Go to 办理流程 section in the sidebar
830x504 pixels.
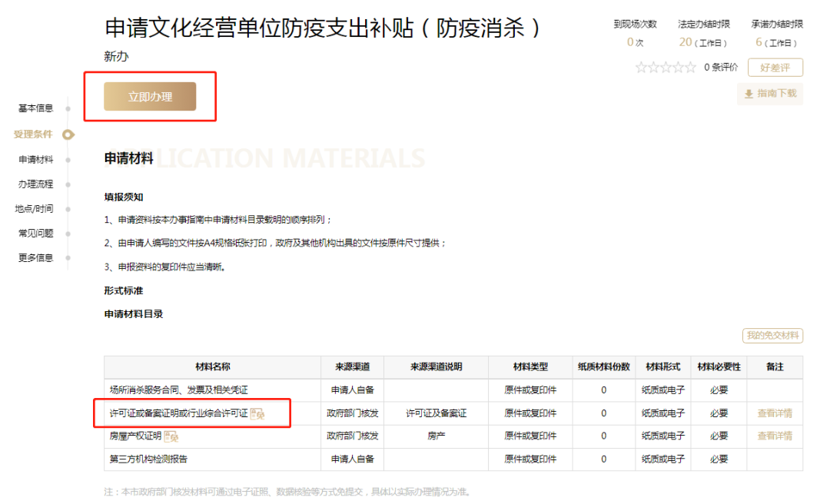pos(36,184)
